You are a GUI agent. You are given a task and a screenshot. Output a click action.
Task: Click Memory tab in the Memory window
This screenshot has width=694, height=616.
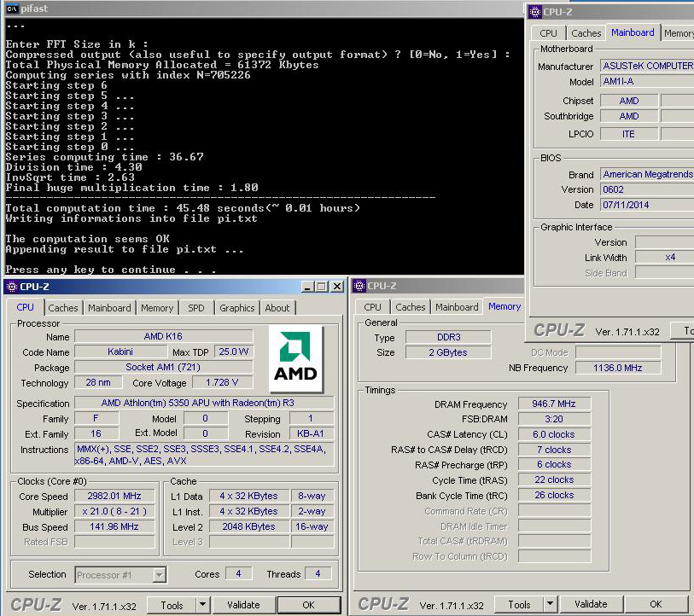click(504, 306)
